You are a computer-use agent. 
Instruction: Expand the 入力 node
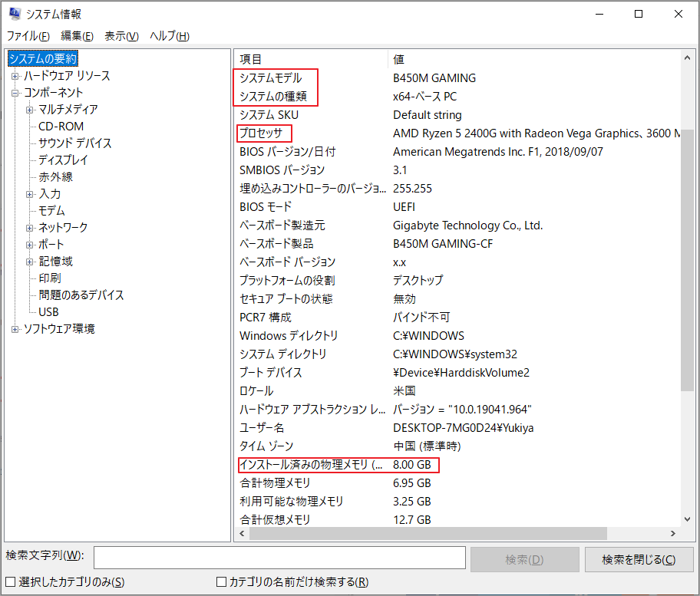click(29, 195)
